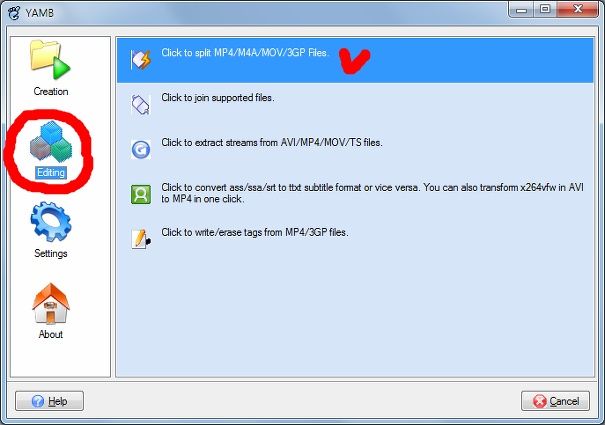Viewport: 605px width, 425px height.
Task: Click the write tags pencil icon
Action: pos(141,239)
